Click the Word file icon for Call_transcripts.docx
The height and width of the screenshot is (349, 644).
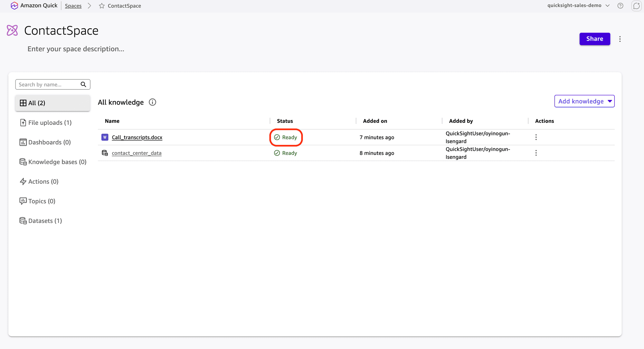tap(105, 137)
